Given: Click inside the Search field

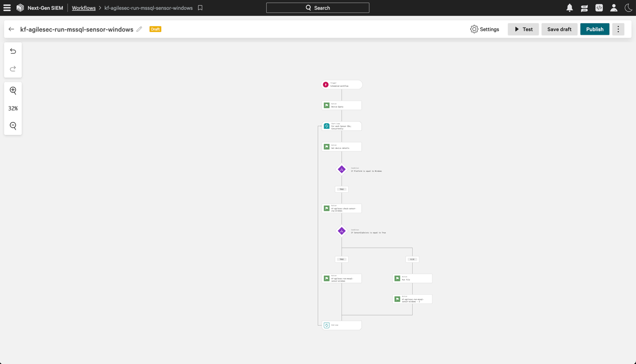Looking at the screenshot, I should (x=317, y=8).
